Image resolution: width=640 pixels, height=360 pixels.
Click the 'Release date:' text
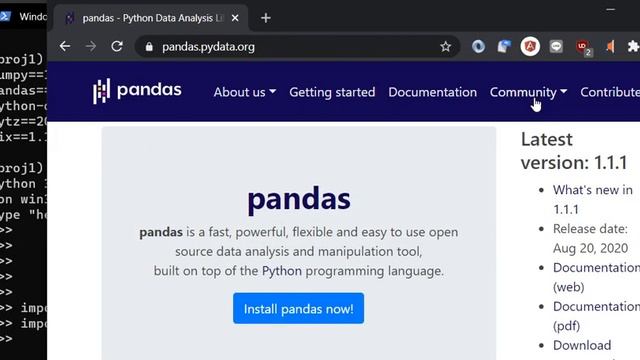tap(590, 229)
